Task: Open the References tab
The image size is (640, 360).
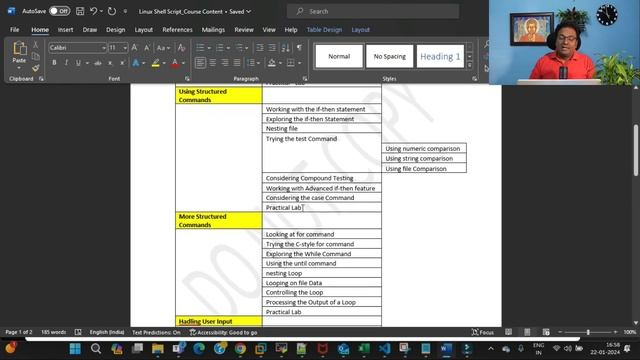Action: [x=177, y=30]
